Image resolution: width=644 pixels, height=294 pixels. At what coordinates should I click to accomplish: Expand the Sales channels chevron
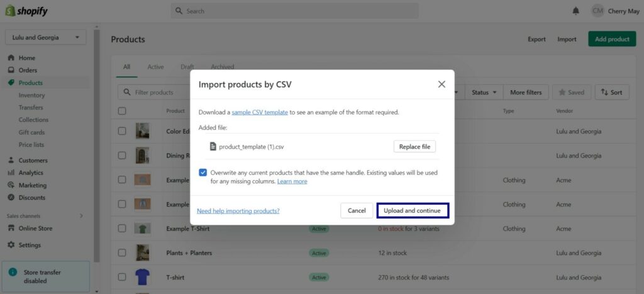pyautogui.click(x=81, y=216)
